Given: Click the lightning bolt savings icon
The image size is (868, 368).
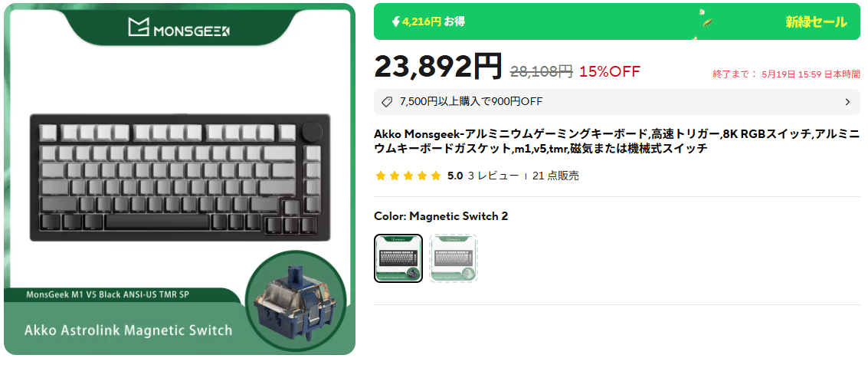Looking at the screenshot, I should (395, 21).
